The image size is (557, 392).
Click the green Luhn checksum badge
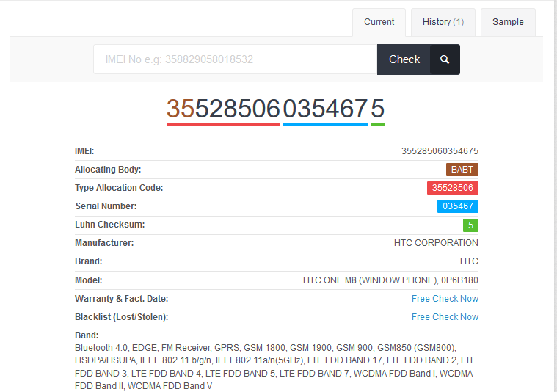[x=470, y=225]
